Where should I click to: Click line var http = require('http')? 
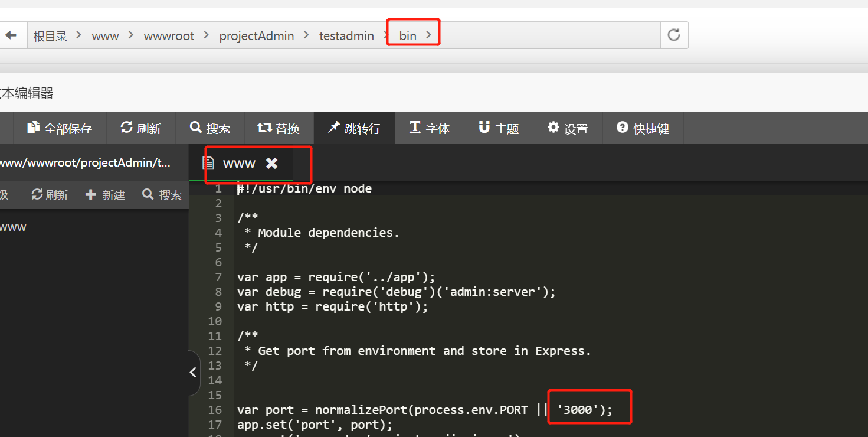click(x=333, y=306)
